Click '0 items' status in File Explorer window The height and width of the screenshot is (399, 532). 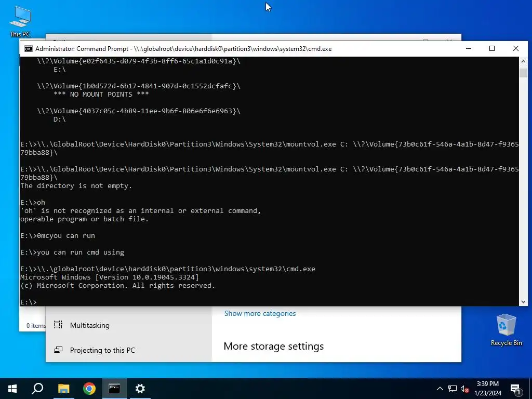click(x=36, y=326)
